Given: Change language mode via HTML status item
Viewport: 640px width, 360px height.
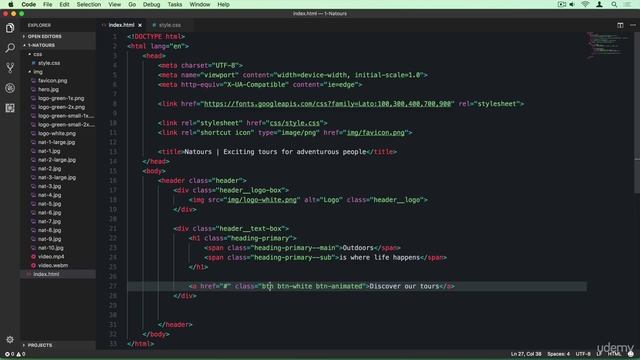Looking at the screenshot, I should 614,354.
